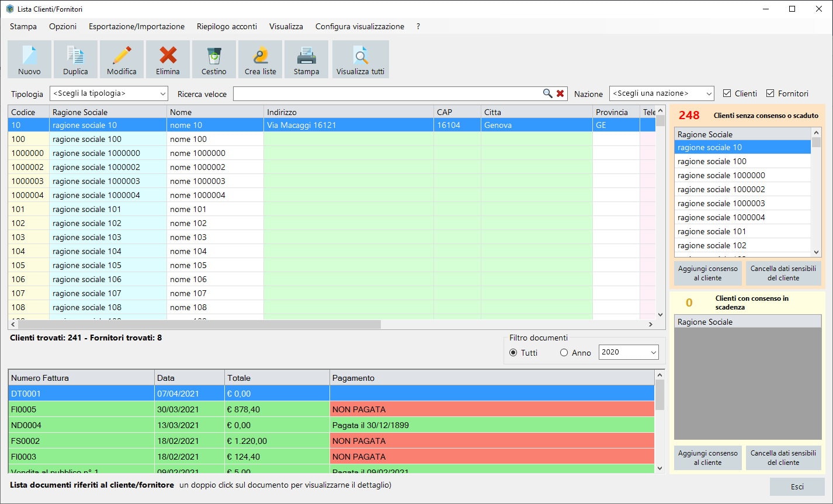
Task: Click the Numero Fattura column header
Action: [81, 378]
